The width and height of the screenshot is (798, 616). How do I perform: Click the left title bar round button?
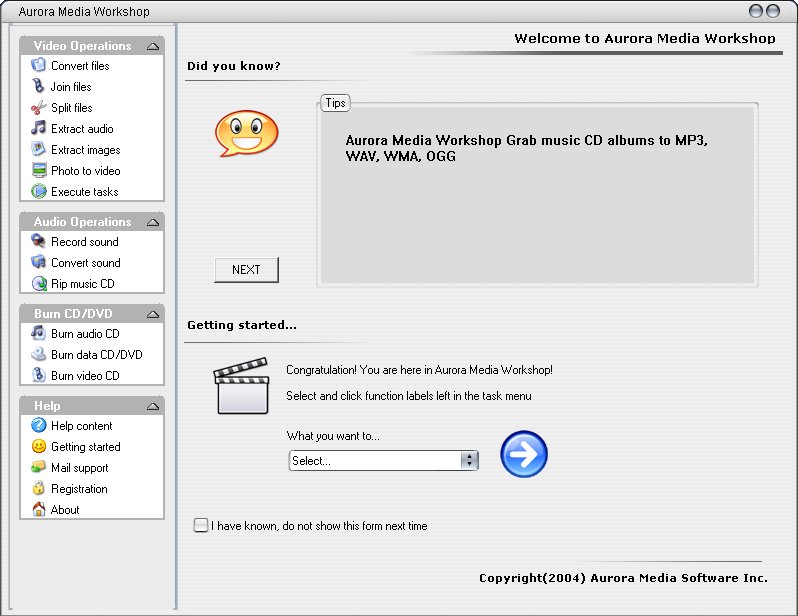(x=757, y=11)
